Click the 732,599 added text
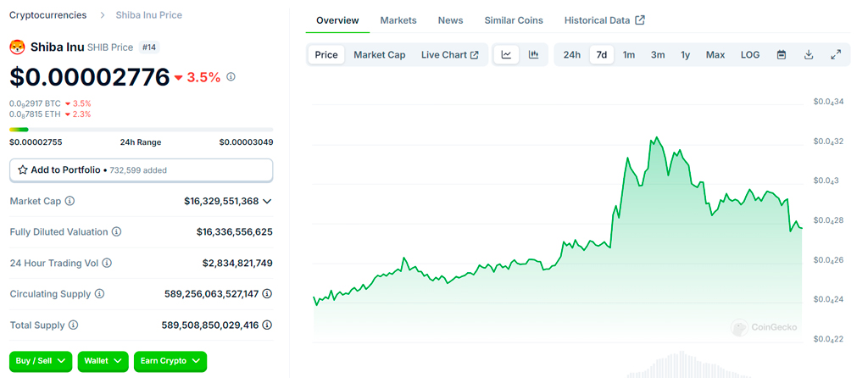Screen dimensions: 868x378 138,170
